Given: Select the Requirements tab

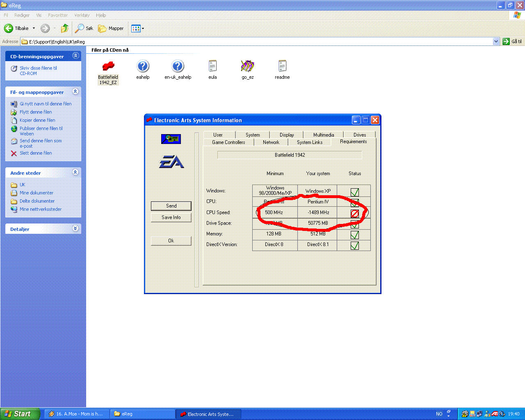Looking at the screenshot, I should pyautogui.click(x=354, y=142).
